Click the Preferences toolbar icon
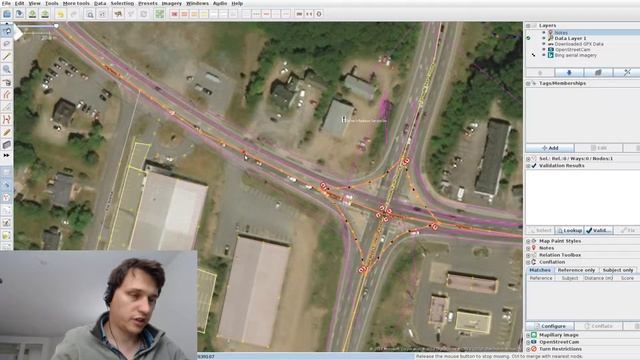 (102, 14)
